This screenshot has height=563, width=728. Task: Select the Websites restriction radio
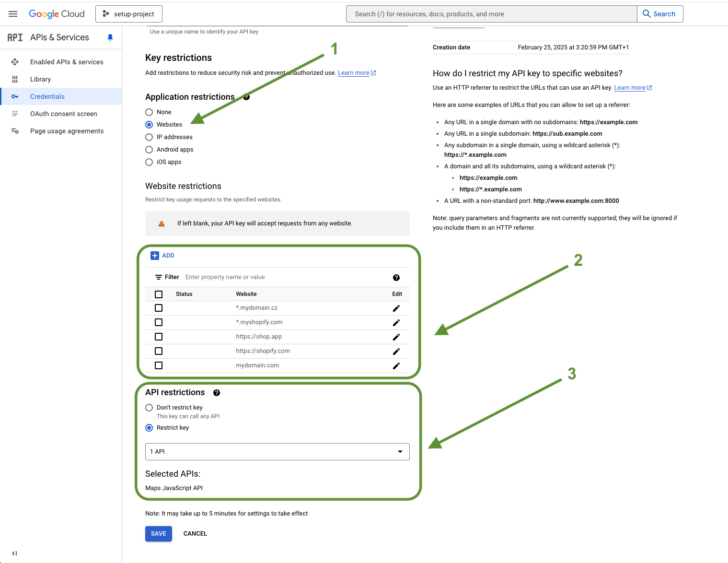[x=149, y=125]
